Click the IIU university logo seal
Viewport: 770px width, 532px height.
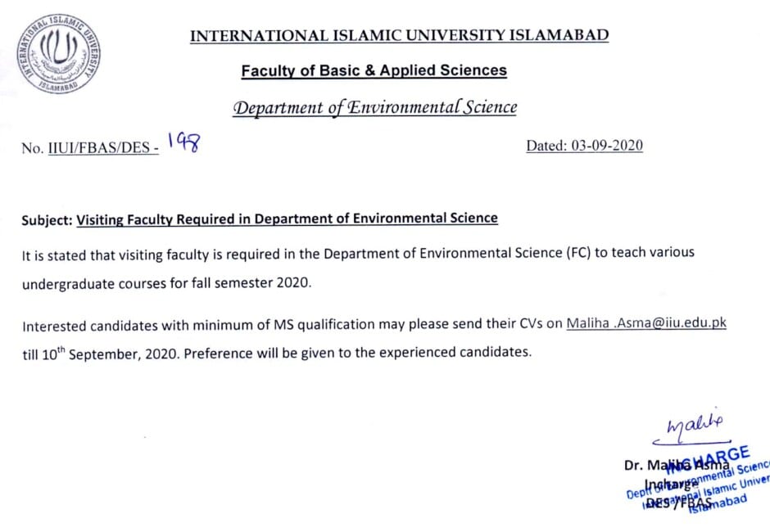point(58,53)
